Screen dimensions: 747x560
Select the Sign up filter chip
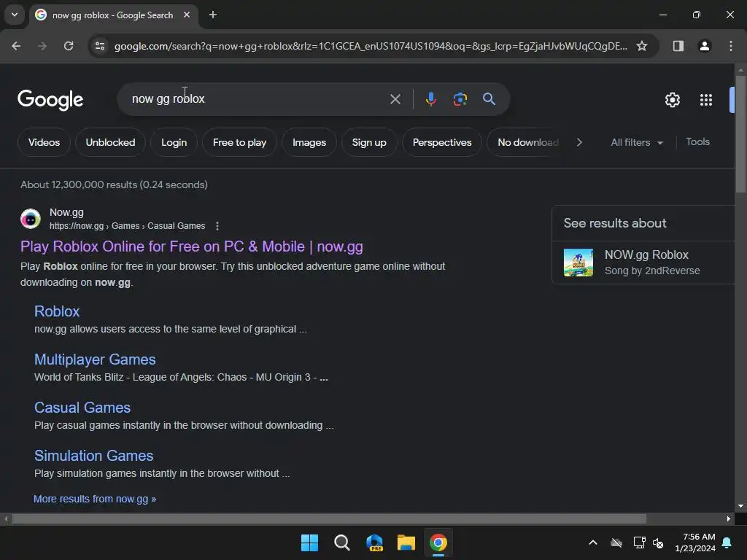369,142
